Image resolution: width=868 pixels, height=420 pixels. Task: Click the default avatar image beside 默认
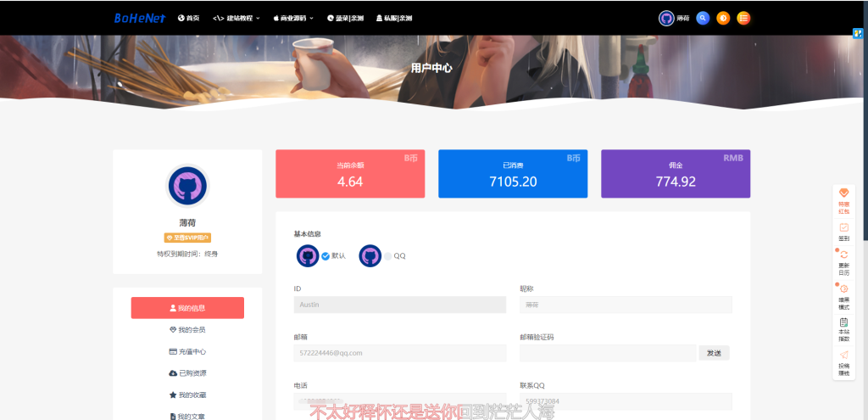(x=308, y=256)
